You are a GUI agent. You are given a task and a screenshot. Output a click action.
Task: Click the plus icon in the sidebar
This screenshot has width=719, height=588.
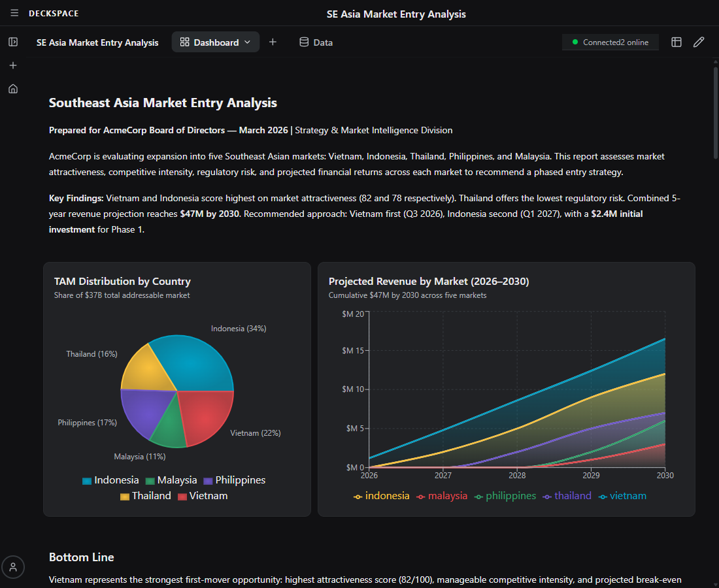click(13, 65)
